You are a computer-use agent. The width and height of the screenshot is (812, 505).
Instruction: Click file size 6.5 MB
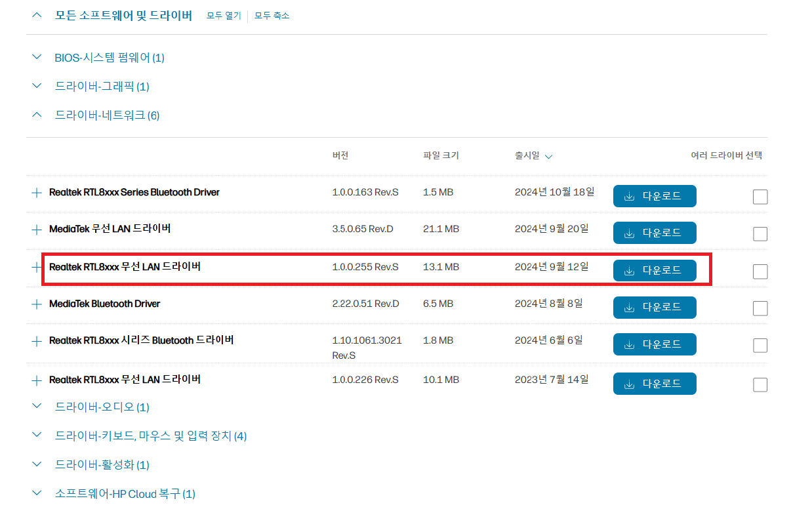[x=438, y=304]
